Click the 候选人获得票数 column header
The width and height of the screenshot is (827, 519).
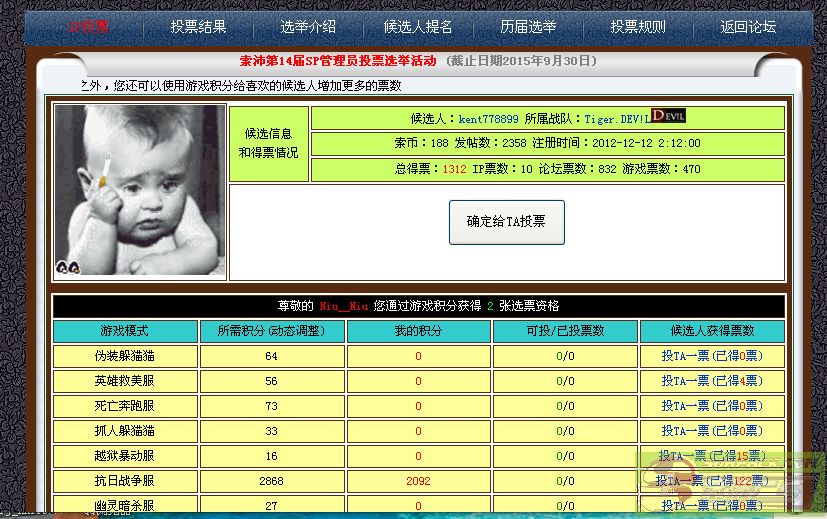click(712, 331)
